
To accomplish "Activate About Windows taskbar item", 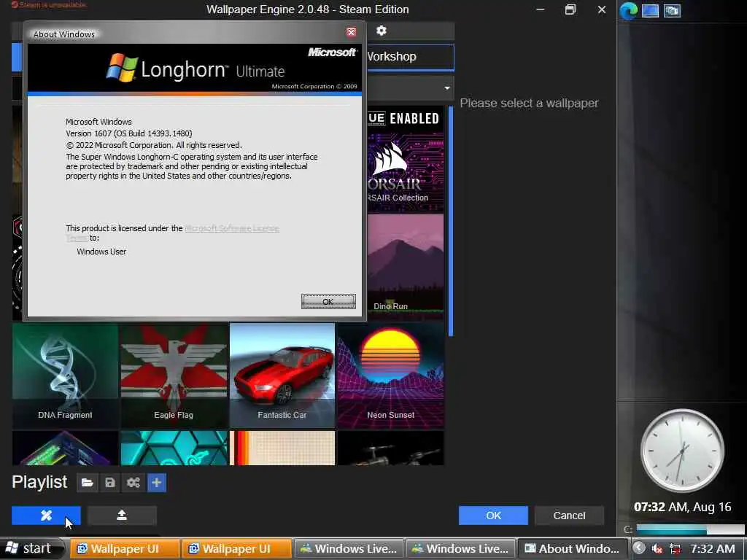I will pos(572,548).
